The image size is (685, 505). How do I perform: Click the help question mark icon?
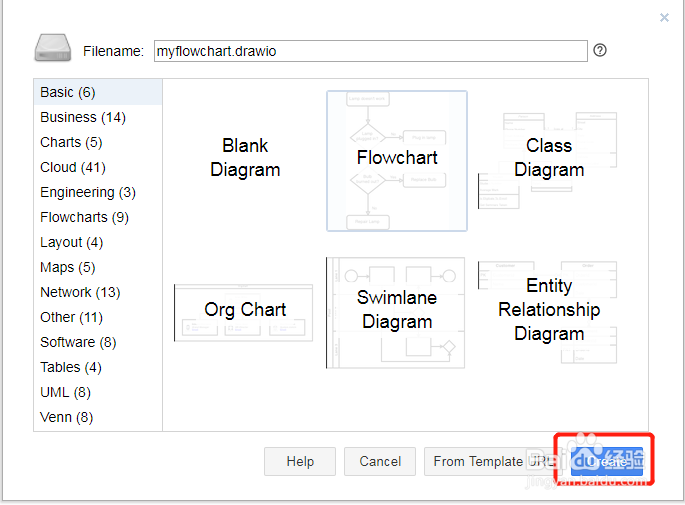(600, 50)
